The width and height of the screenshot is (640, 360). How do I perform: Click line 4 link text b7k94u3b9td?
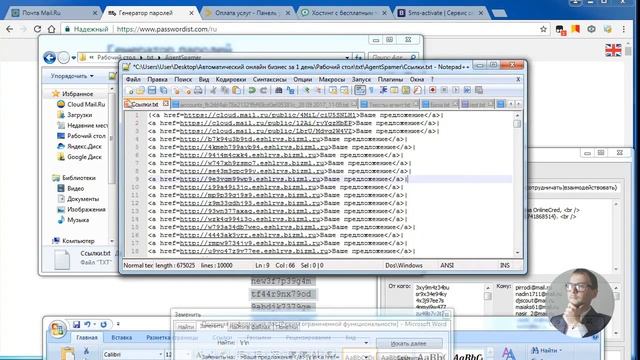[x=250, y=139]
